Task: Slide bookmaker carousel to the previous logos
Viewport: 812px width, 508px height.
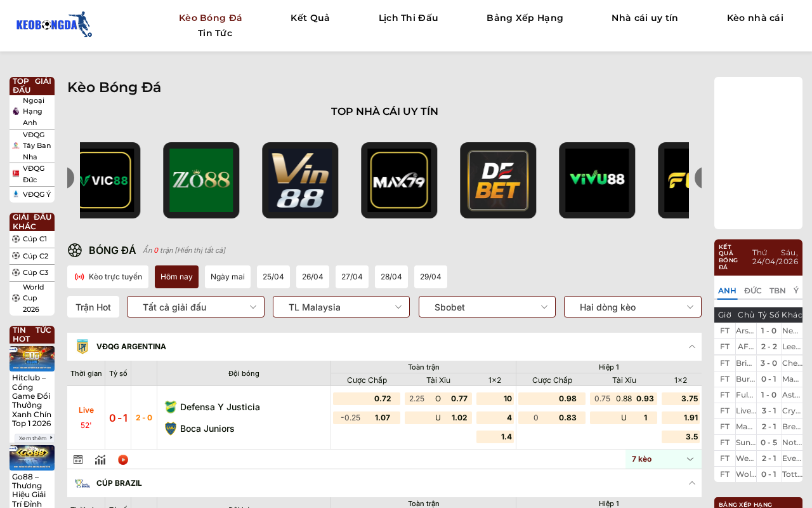Action: pyautogui.click(x=70, y=178)
